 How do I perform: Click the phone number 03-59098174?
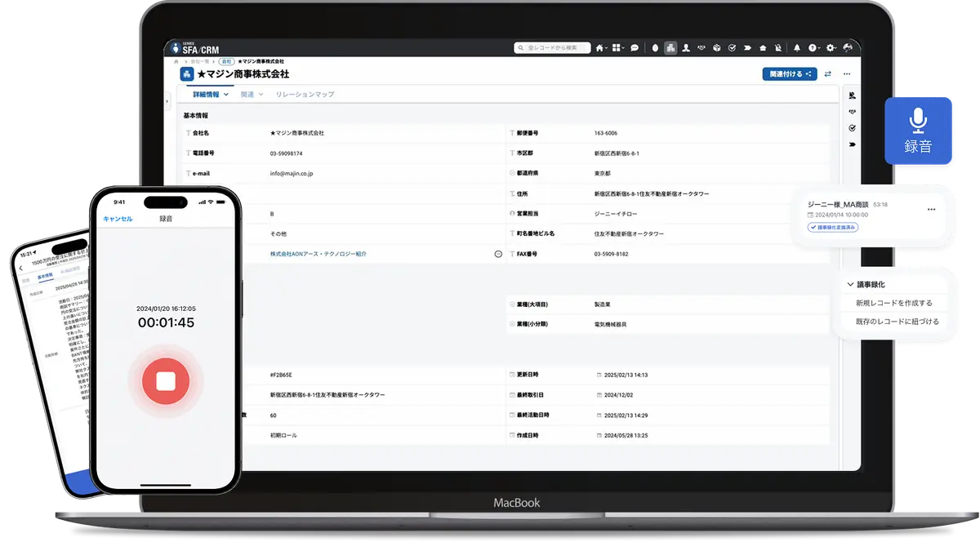(286, 153)
